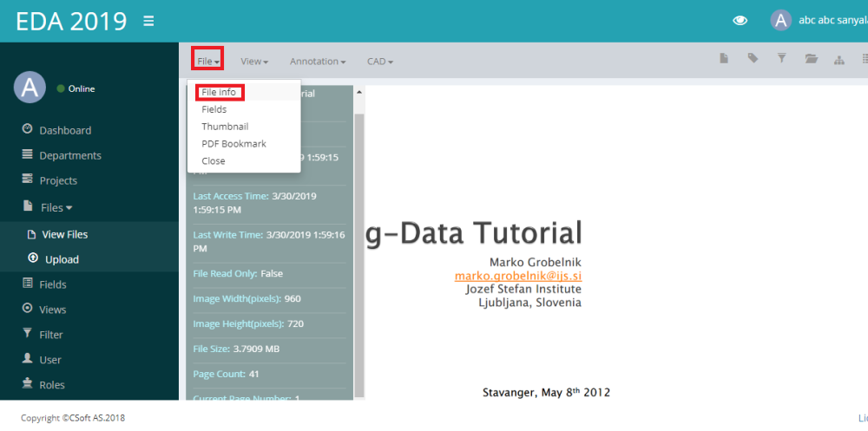Image resolution: width=868 pixels, height=431 pixels.
Task: Click the file info panel scrollbar thumb
Action: (359, 254)
